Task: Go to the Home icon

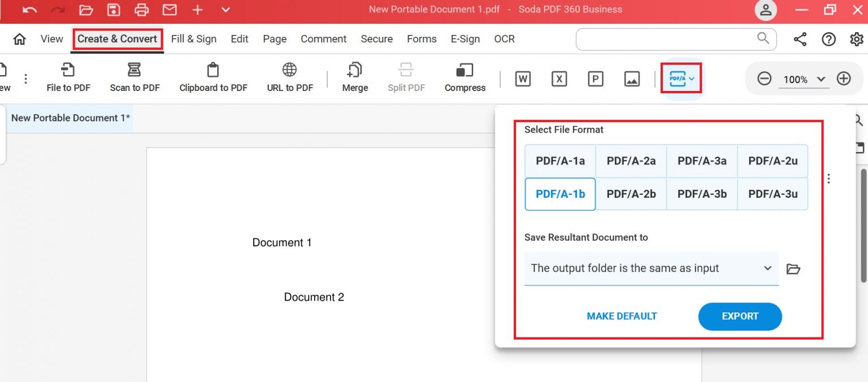Action: [20, 39]
